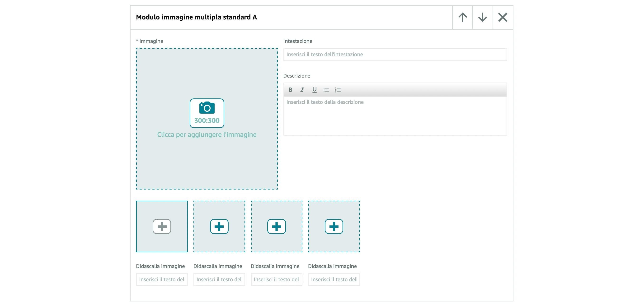This screenshot has height=305, width=644.
Task: Insert a bulleted list in Descrizione
Action: pos(326,90)
